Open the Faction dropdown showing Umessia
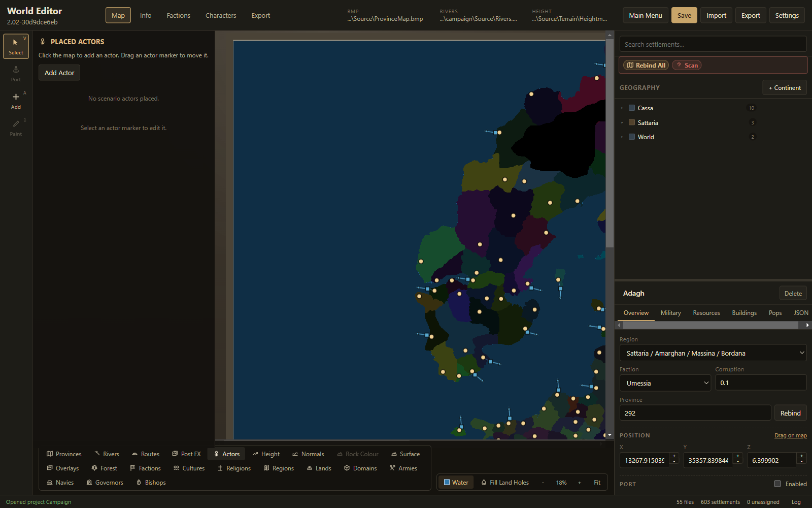 coord(665,383)
